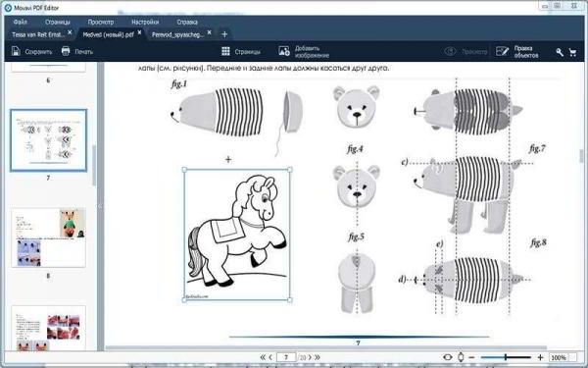Screen dimensions: 588x368
Task: Click the Print (Печать) printer icon
Action: pyautogui.click(x=66, y=51)
